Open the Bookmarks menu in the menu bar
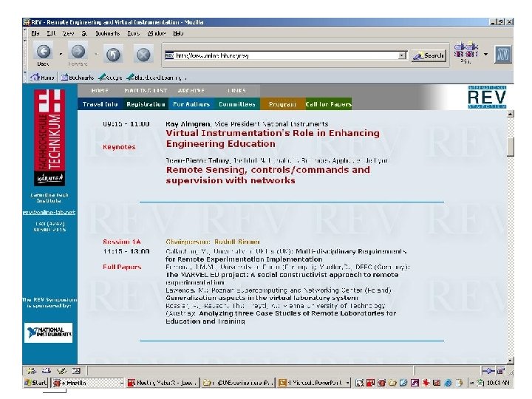Viewport: 532px width, 399px height. [107, 33]
